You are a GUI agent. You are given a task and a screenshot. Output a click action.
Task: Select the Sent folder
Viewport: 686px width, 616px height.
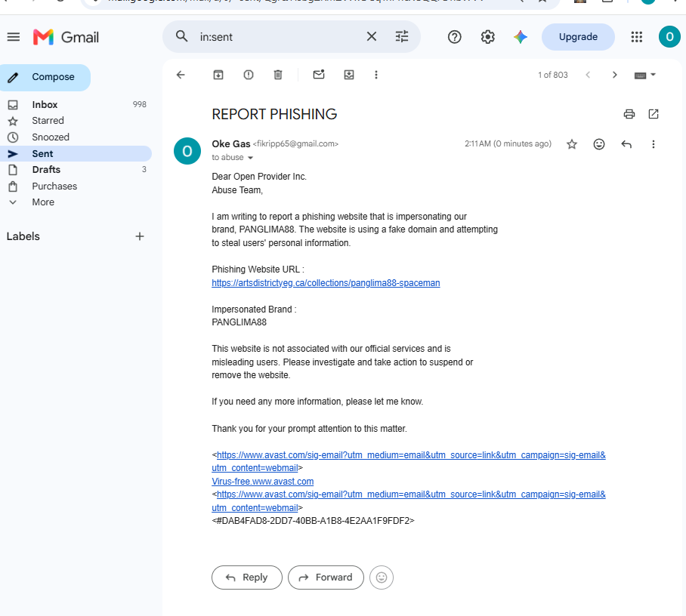76,153
